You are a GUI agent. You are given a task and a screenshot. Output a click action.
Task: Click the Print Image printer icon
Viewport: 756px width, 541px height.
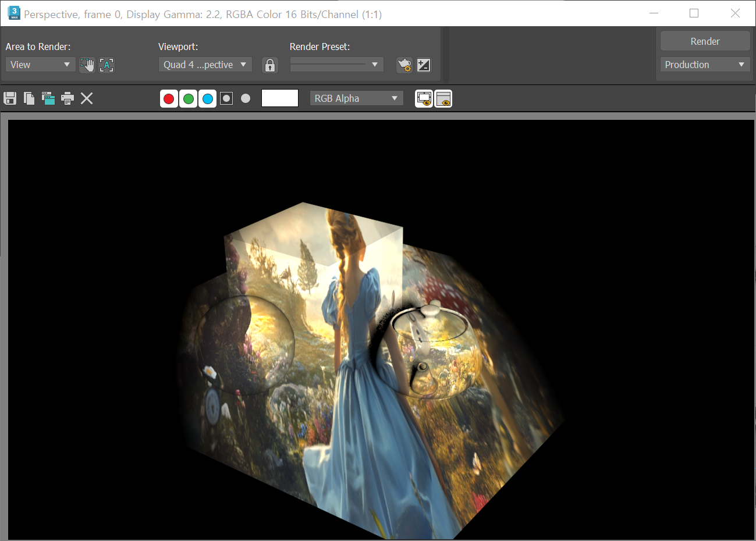coord(68,98)
